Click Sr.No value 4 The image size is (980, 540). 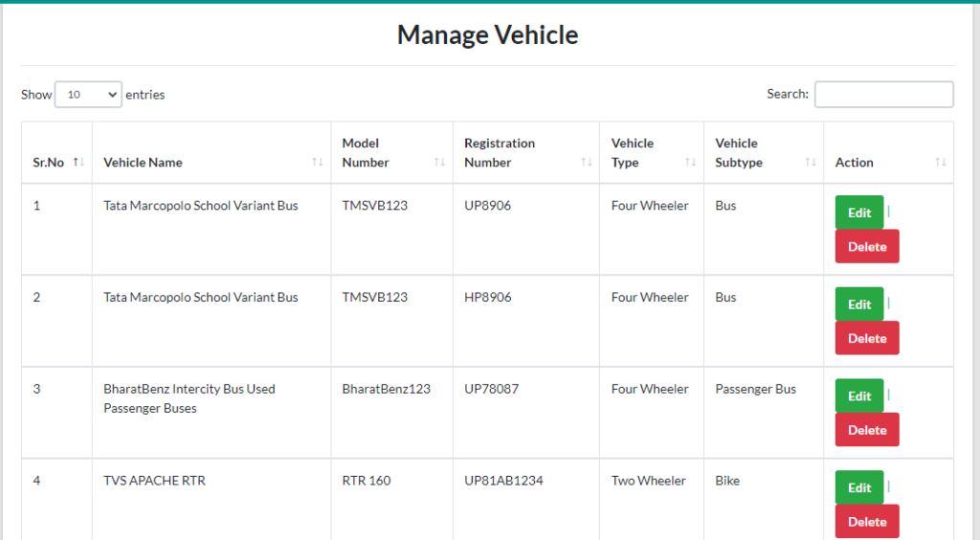pos(37,481)
